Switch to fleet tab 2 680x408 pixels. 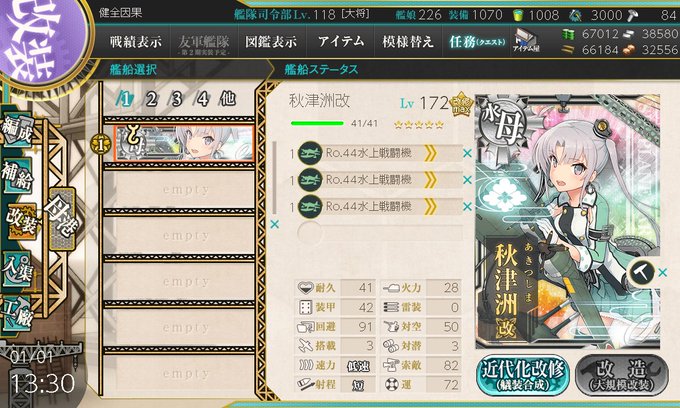tap(151, 100)
